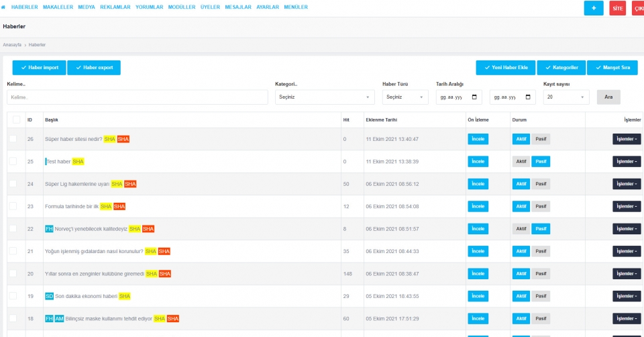Check the box for news ID 24
Screen dimensions: 644x337
tap(13, 184)
